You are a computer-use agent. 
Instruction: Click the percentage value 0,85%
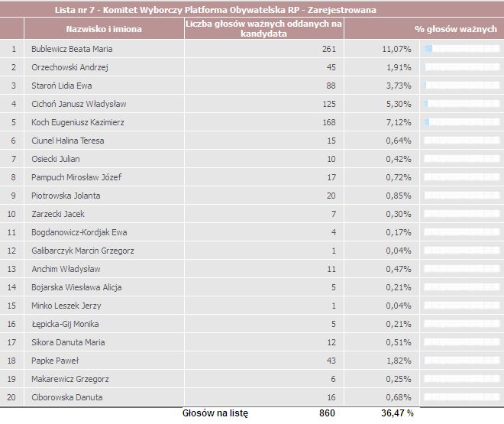[x=399, y=196]
